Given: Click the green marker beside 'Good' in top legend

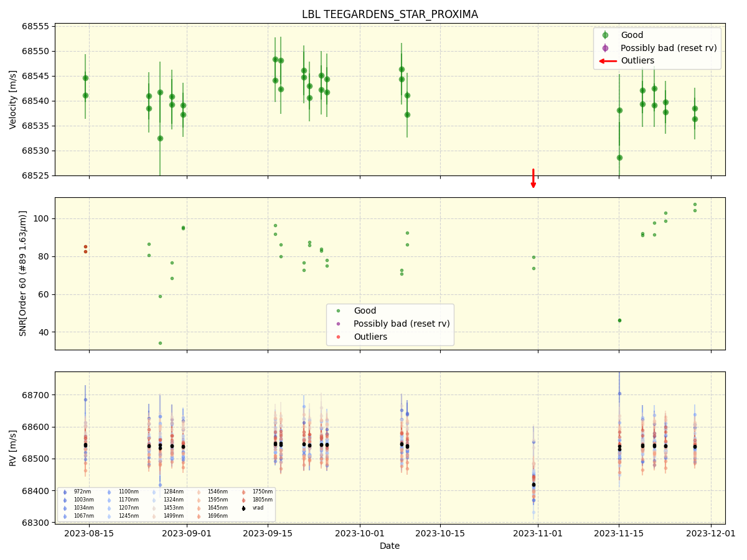Looking at the screenshot, I should 605,35.
